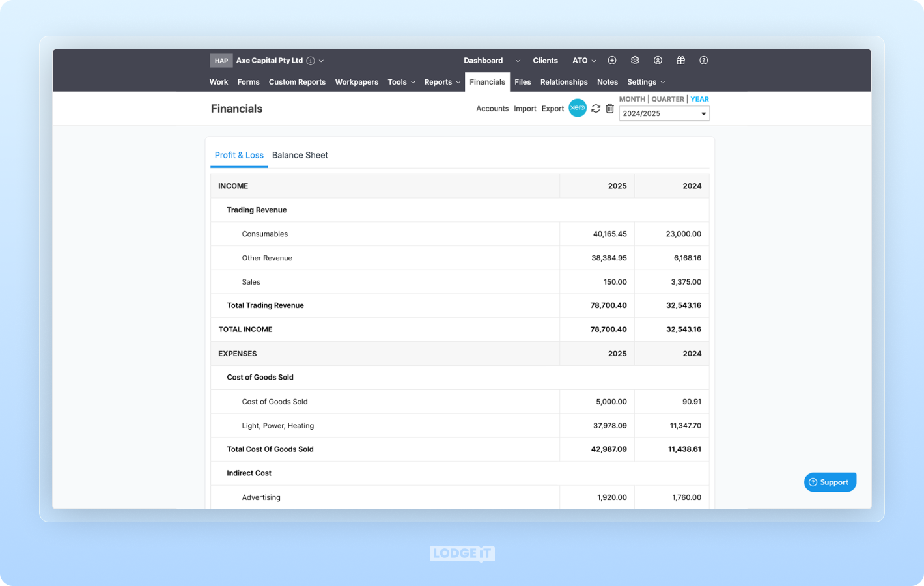The height and width of the screenshot is (586, 924).
Task: Show company info tooltip icon
Action: [x=311, y=60]
